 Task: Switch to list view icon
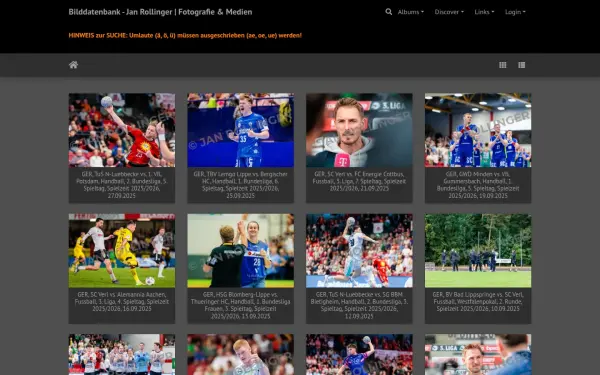(522, 65)
